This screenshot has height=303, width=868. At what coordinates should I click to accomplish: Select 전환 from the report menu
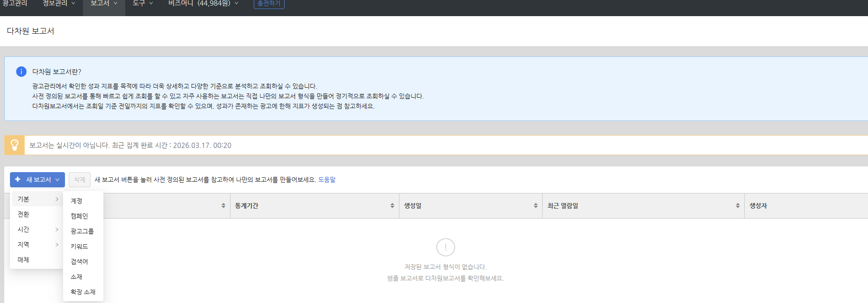(24, 214)
